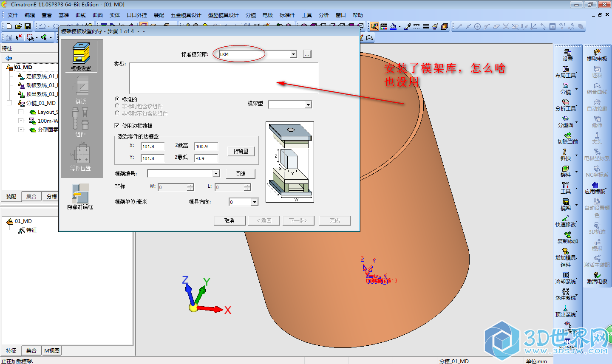Image resolution: width=612 pixels, height=364 pixels.
Task: Open the 型腔模具设计 menu
Action: click(224, 15)
